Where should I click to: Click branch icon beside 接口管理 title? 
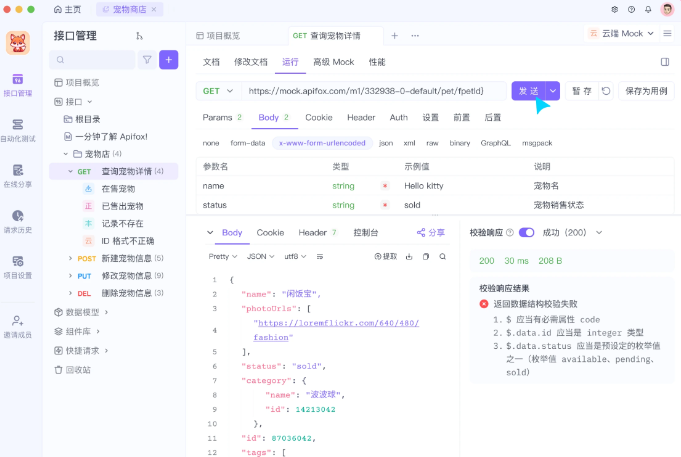(139, 36)
